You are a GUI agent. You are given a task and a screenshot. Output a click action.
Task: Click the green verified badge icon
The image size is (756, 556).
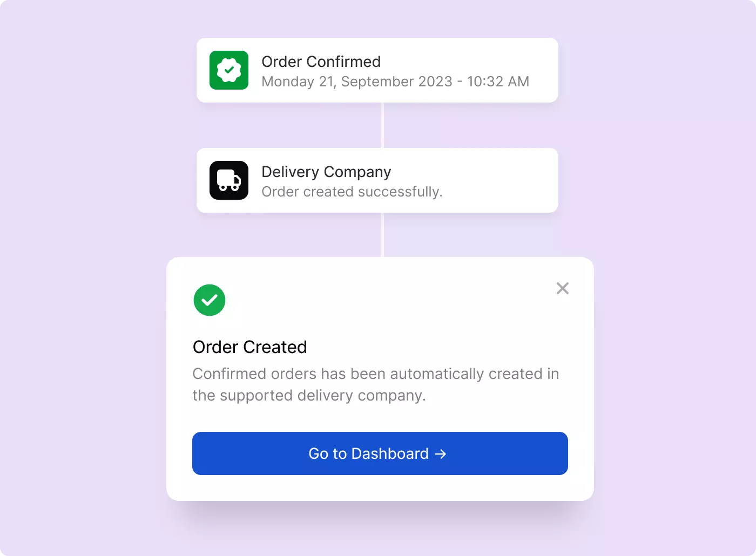click(x=229, y=70)
